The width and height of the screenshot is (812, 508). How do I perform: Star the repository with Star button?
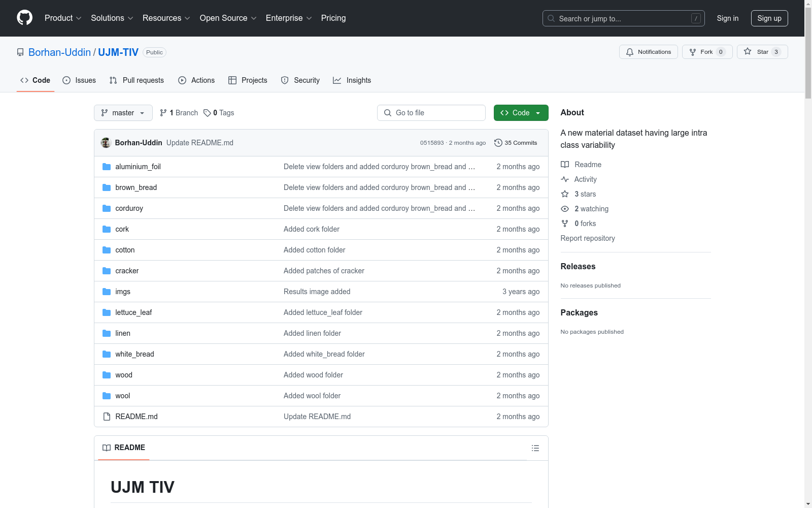762,52
